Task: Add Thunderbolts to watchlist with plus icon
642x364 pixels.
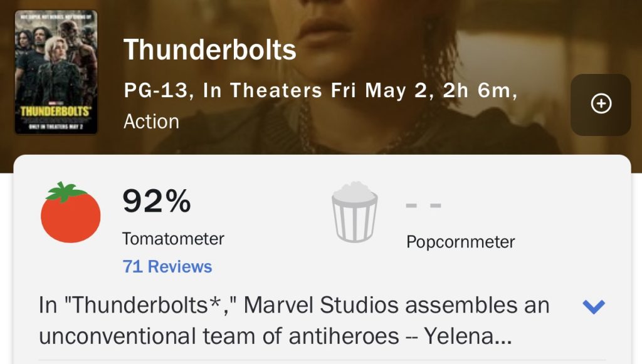Action: click(x=601, y=105)
